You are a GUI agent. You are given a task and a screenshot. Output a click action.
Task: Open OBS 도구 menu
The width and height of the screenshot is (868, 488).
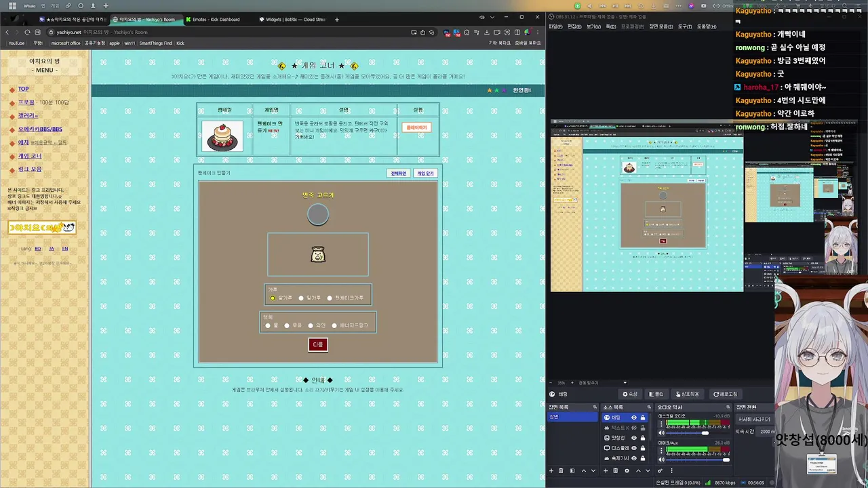coord(684,26)
